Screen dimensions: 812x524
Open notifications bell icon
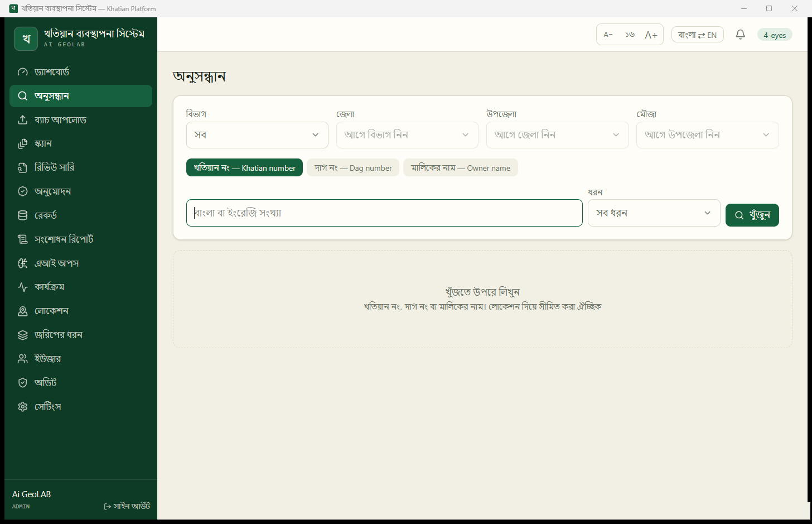tap(741, 35)
